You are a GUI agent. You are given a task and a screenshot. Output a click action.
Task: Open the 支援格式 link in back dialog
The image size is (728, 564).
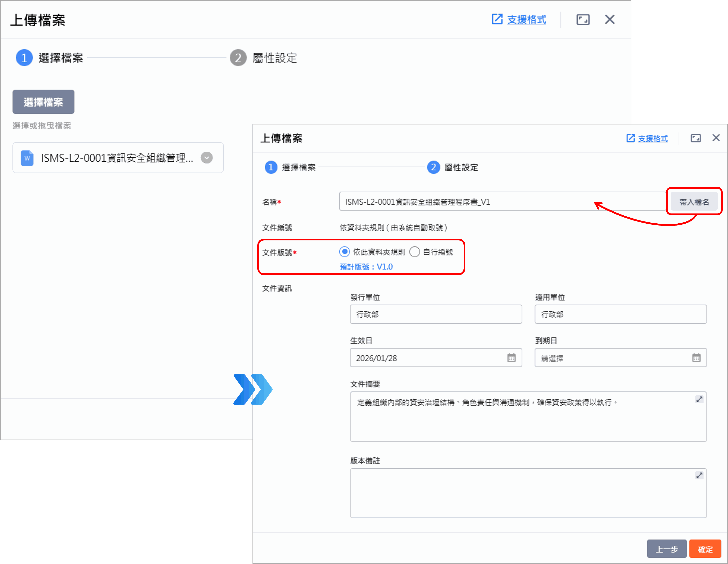tap(526, 20)
